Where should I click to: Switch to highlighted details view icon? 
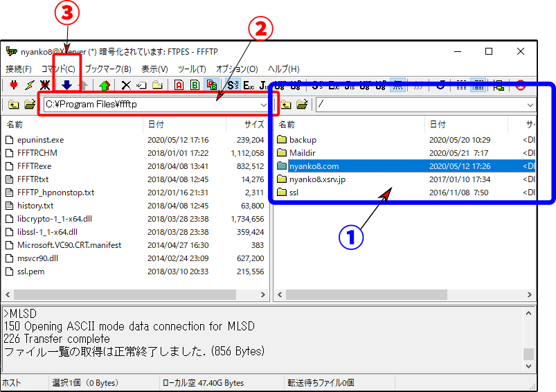478,85
